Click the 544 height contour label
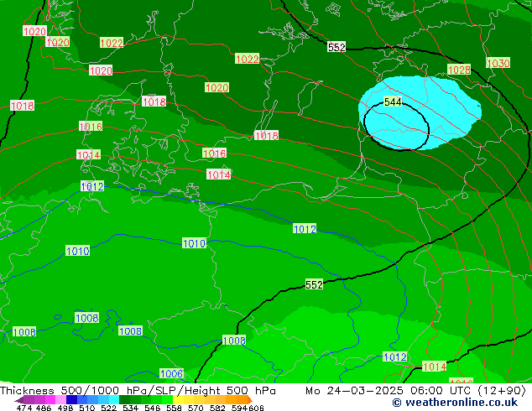 [x=393, y=101]
